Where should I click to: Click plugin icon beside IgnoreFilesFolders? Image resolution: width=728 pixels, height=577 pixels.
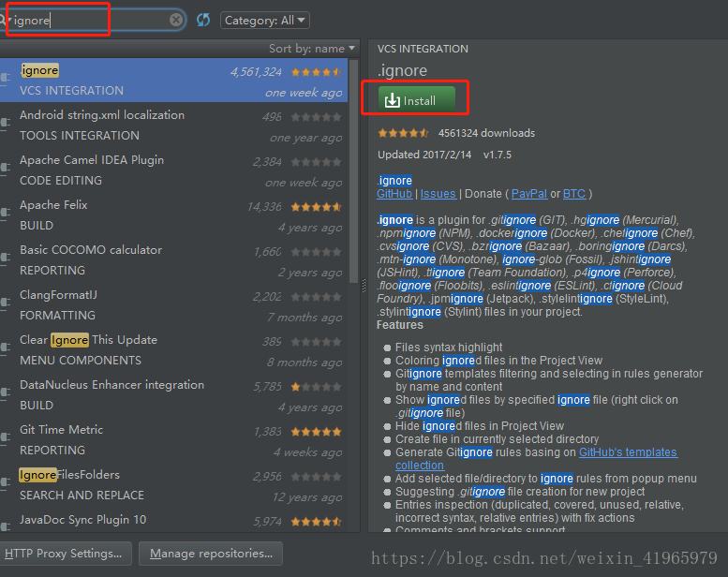5,482
